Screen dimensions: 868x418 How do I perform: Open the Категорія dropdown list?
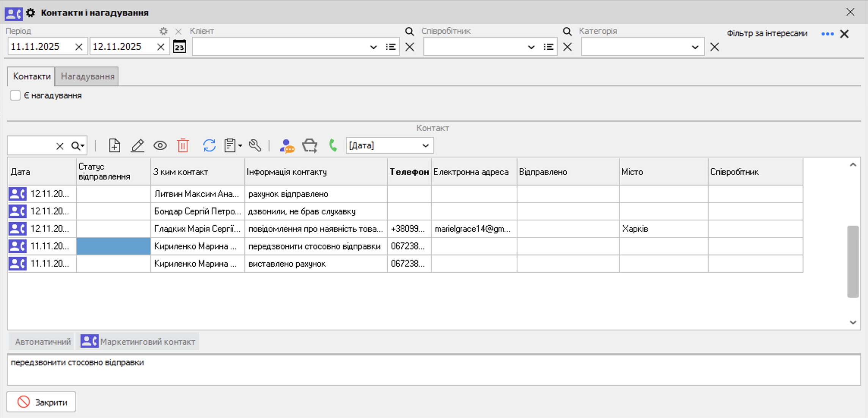tap(695, 47)
